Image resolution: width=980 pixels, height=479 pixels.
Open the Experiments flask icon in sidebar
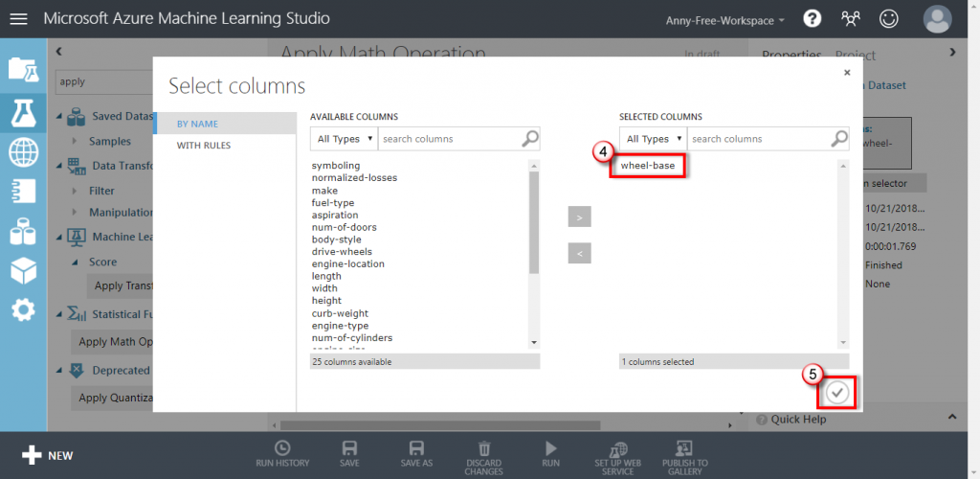[x=23, y=112]
